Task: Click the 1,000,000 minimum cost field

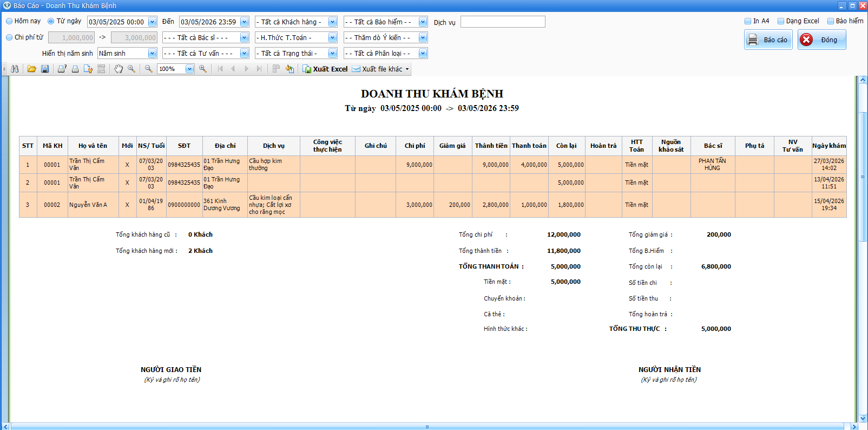Action: [x=71, y=37]
